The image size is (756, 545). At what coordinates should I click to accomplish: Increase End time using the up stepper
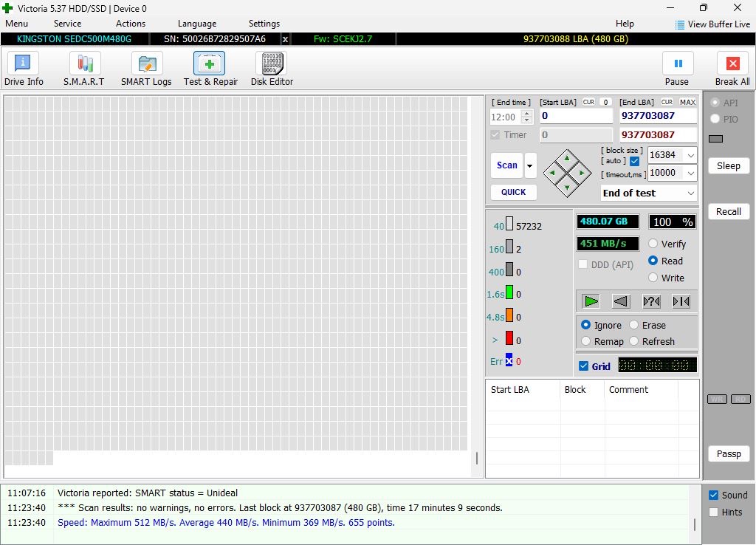pos(528,113)
